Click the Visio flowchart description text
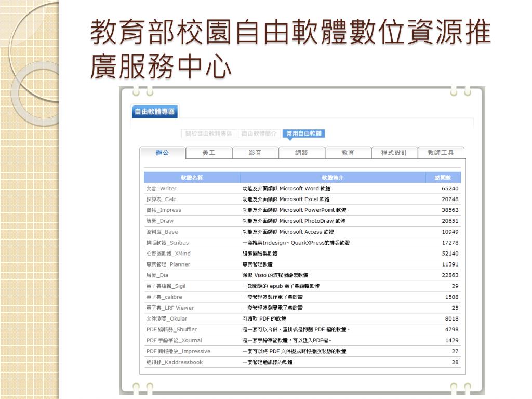Screen dimensions: 532x399 click(275, 275)
